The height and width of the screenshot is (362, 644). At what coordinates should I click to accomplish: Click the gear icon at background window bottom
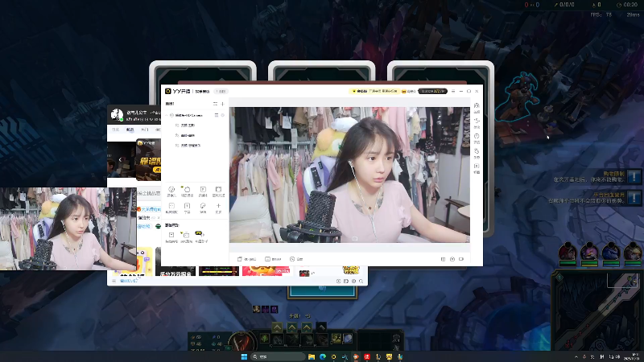click(x=353, y=281)
